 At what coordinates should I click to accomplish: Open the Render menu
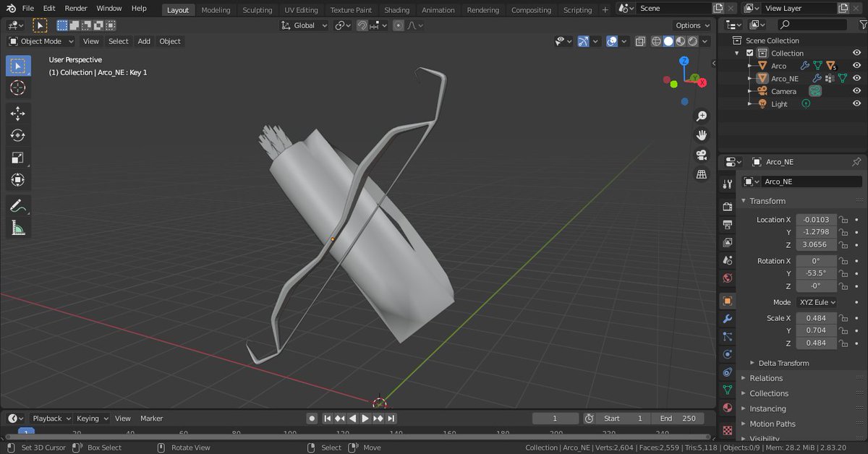pyautogui.click(x=76, y=8)
